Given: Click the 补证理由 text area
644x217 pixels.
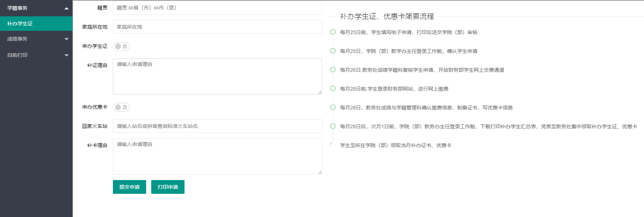Looking at the screenshot, I should click(x=217, y=76).
